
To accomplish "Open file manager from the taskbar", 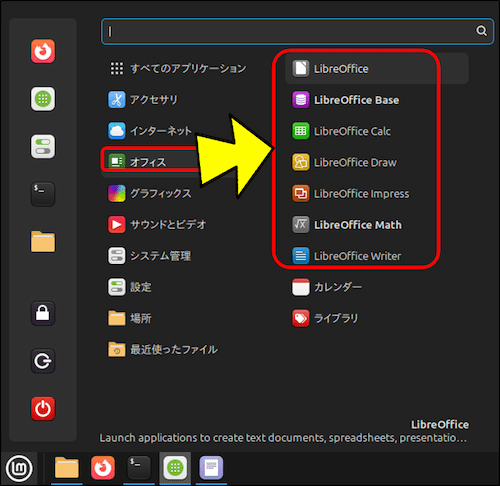I will (x=67, y=468).
